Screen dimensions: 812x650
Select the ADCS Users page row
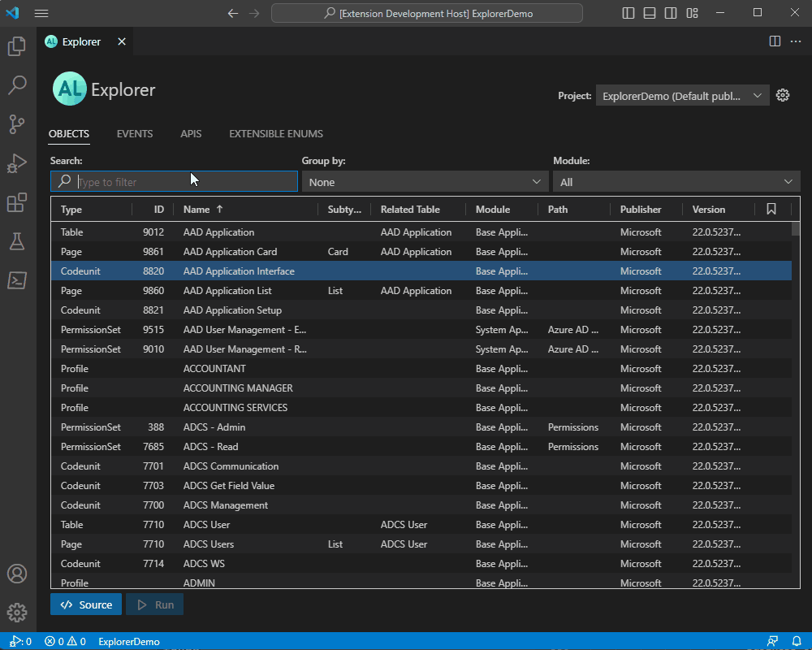pyautogui.click(x=421, y=544)
